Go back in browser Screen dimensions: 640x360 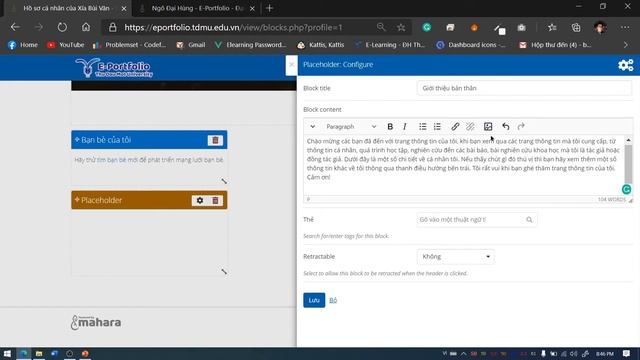(x=15, y=27)
